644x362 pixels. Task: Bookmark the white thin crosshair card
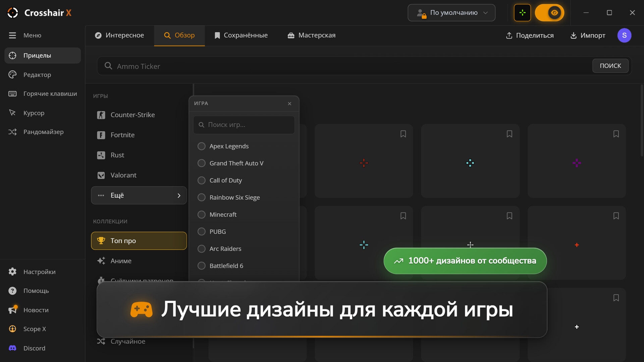coord(509,216)
